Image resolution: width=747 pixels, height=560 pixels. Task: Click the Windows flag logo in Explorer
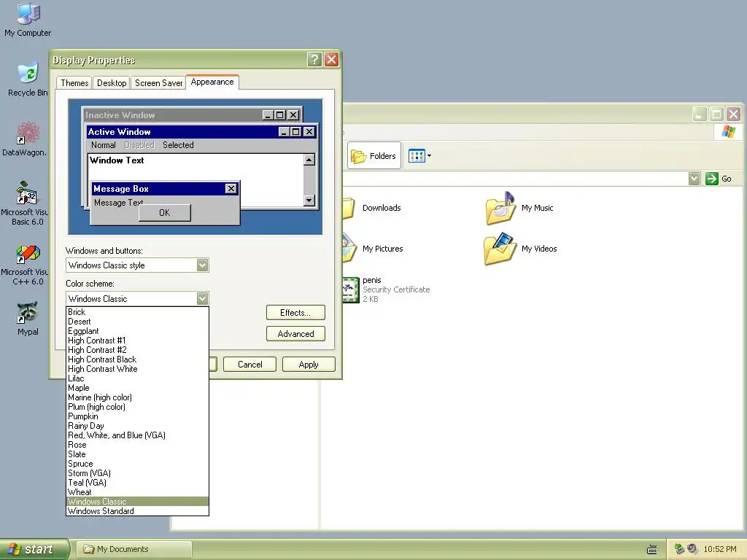coord(729,132)
